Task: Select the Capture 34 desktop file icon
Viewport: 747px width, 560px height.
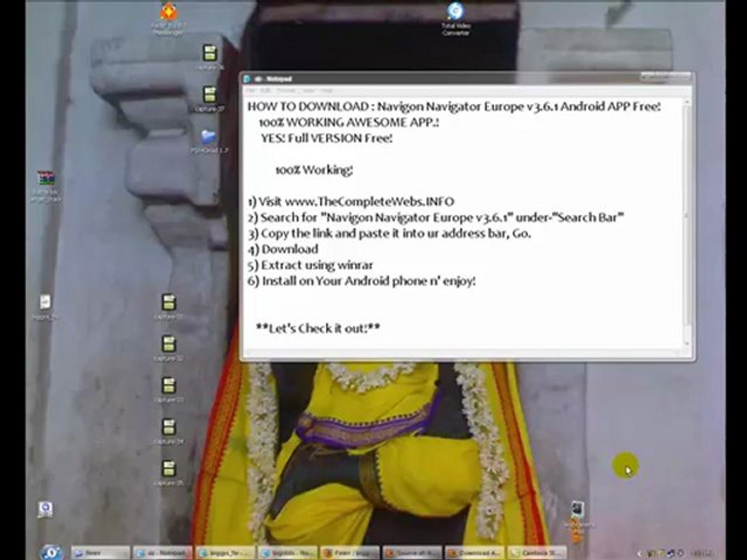Action: pyautogui.click(x=169, y=431)
